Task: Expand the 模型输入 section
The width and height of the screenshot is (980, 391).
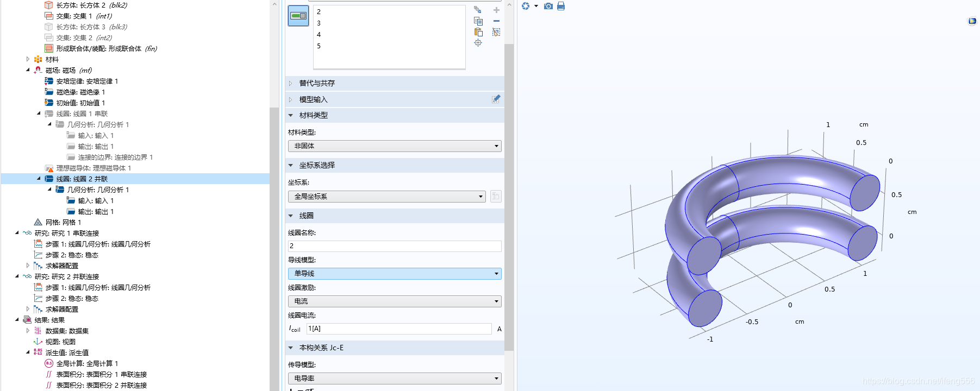Action: [290, 99]
